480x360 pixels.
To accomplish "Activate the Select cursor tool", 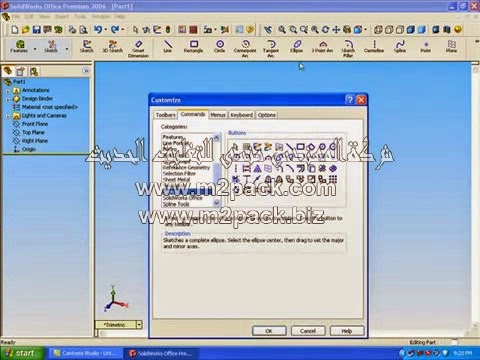I will click(135, 30).
